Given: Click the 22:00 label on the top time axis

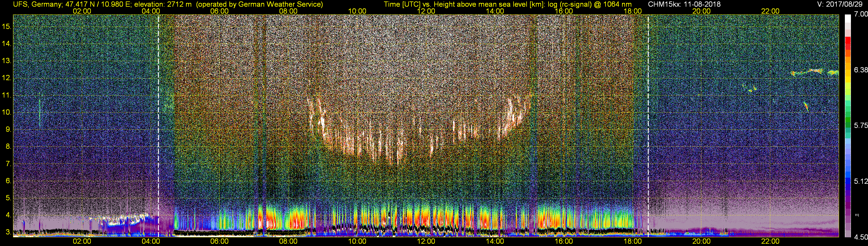Looking at the screenshot, I should pyautogui.click(x=770, y=11).
